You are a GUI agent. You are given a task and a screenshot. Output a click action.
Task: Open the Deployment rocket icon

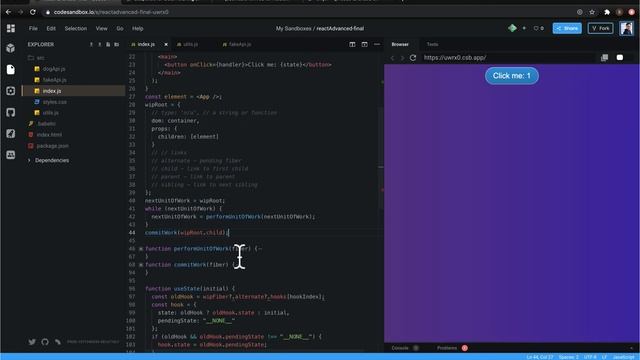coord(11,133)
